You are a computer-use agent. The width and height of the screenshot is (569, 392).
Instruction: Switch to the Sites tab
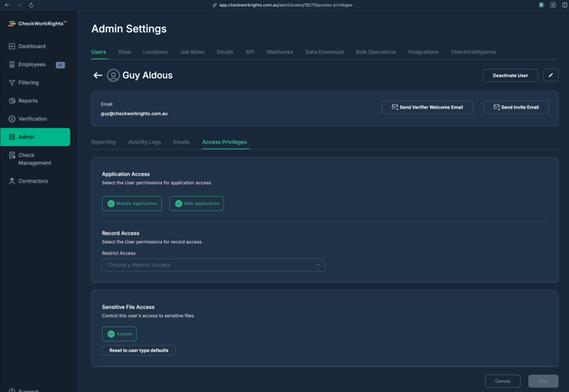tap(125, 52)
